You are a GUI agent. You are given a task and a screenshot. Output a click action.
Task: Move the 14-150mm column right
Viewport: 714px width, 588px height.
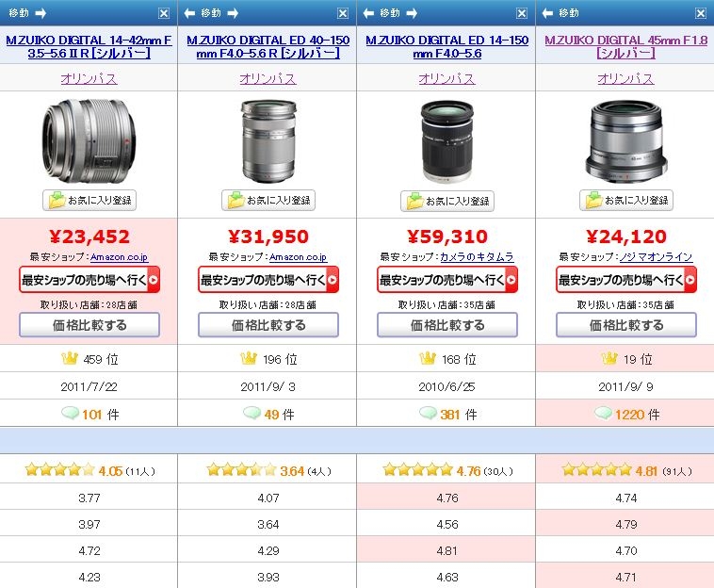tap(412, 13)
